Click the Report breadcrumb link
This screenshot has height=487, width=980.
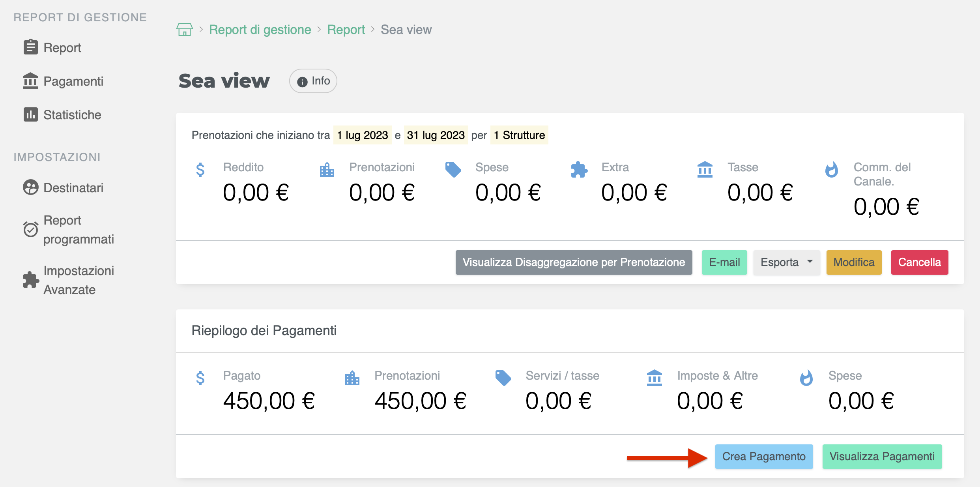click(x=346, y=30)
